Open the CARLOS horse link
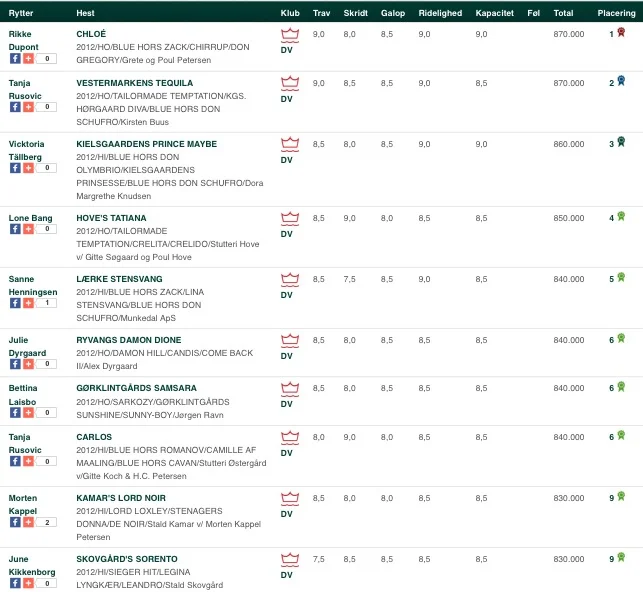This screenshot has height=592, width=643. click(94, 437)
